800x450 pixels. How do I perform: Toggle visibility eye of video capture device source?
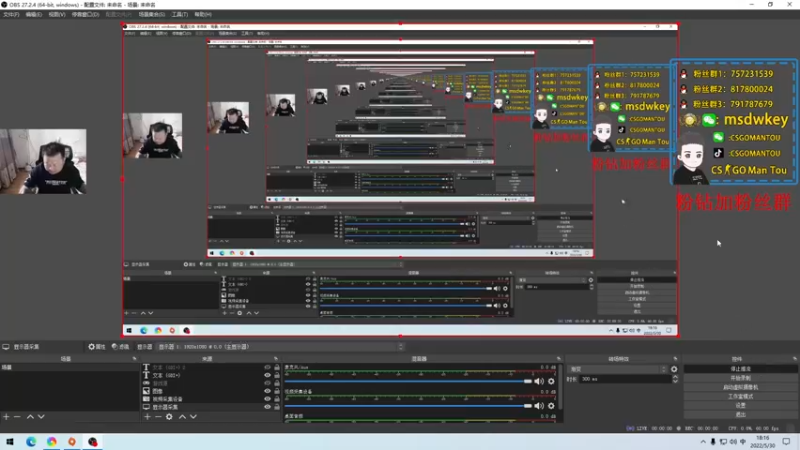(267, 399)
